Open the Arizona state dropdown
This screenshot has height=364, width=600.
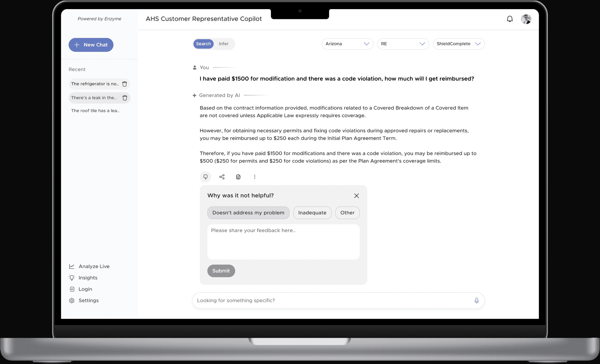coord(347,44)
